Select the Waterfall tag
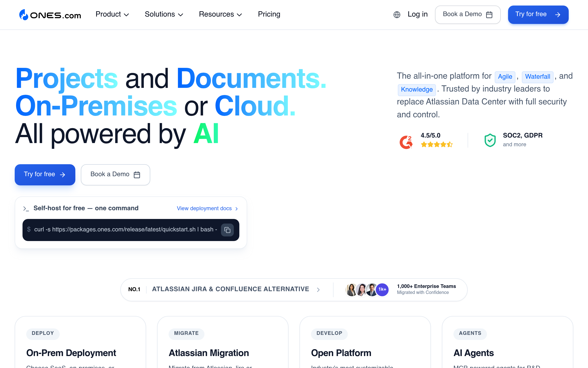Image resolution: width=588 pixels, height=368 pixels. tap(537, 77)
